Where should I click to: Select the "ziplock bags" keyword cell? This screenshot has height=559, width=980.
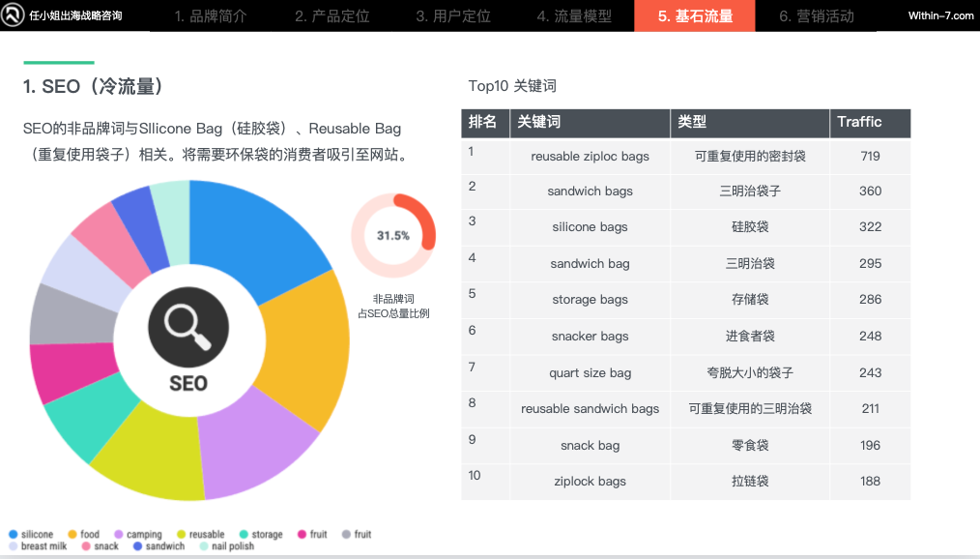[x=590, y=482]
